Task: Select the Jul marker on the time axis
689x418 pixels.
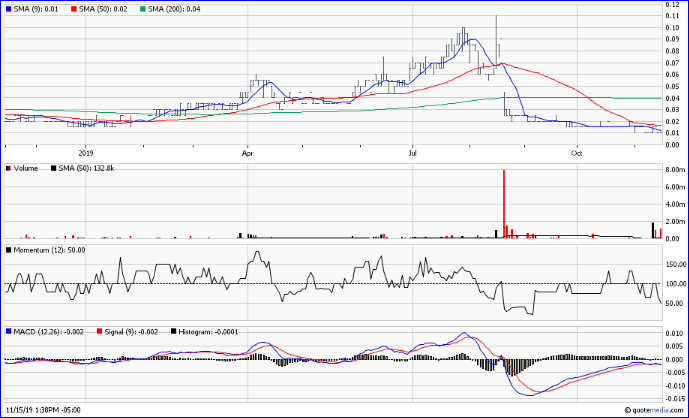Action: 412,153
